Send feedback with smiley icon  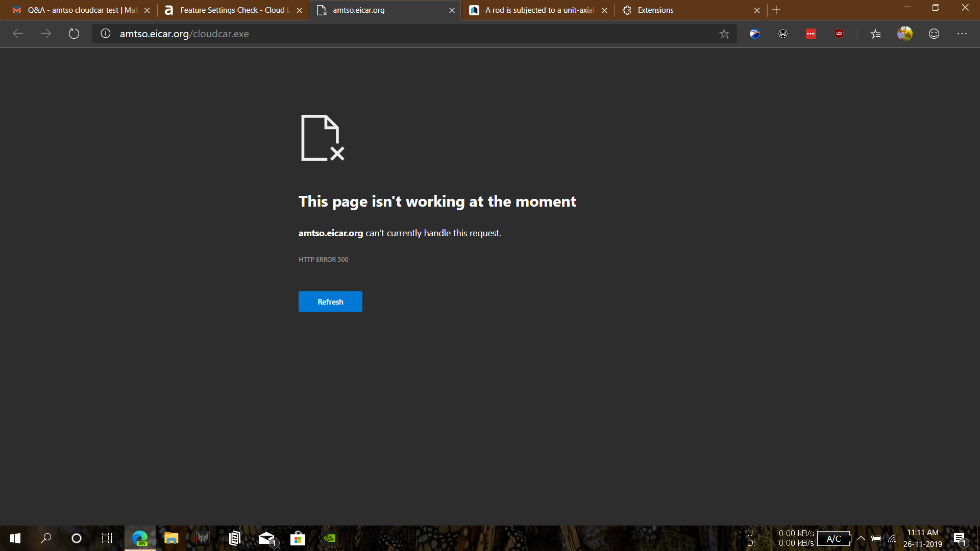pos(934,34)
